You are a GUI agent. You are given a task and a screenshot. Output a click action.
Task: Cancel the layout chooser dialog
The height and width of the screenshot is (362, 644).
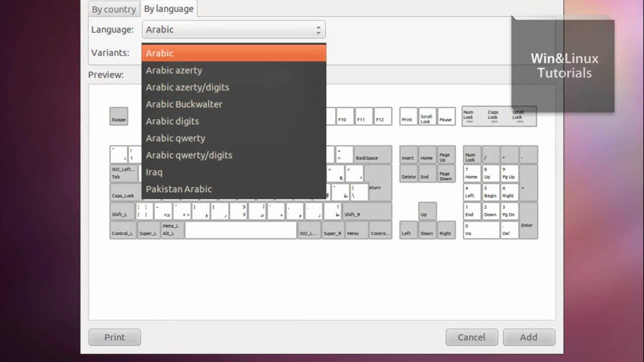click(472, 337)
